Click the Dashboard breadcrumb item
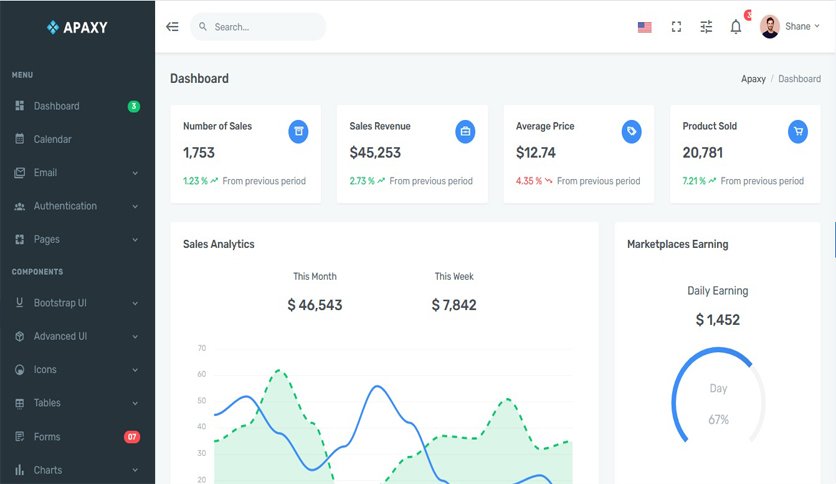 (799, 79)
